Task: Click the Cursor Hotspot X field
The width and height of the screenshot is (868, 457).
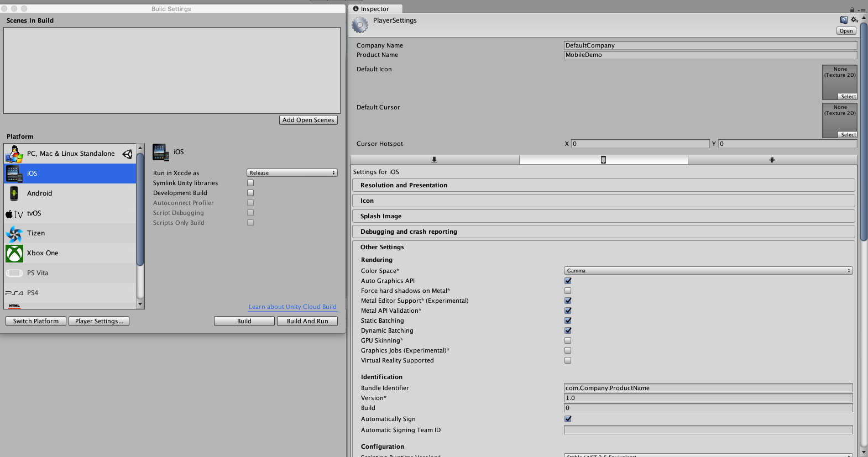Action: (640, 144)
